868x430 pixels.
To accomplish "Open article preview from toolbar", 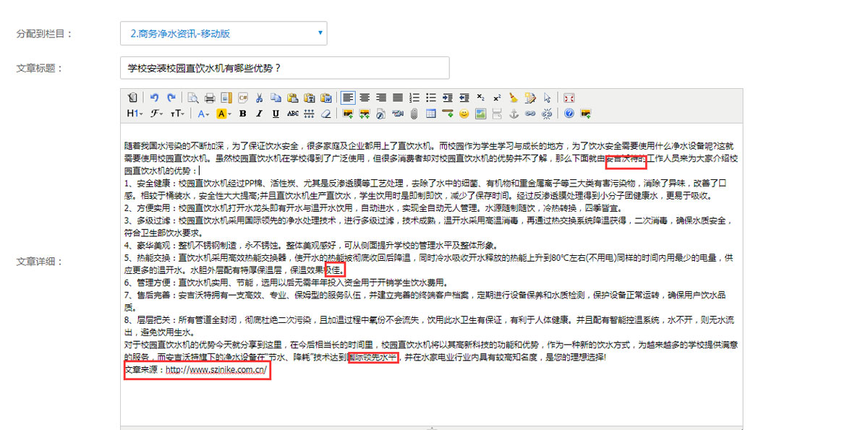I will pyautogui.click(x=193, y=97).
